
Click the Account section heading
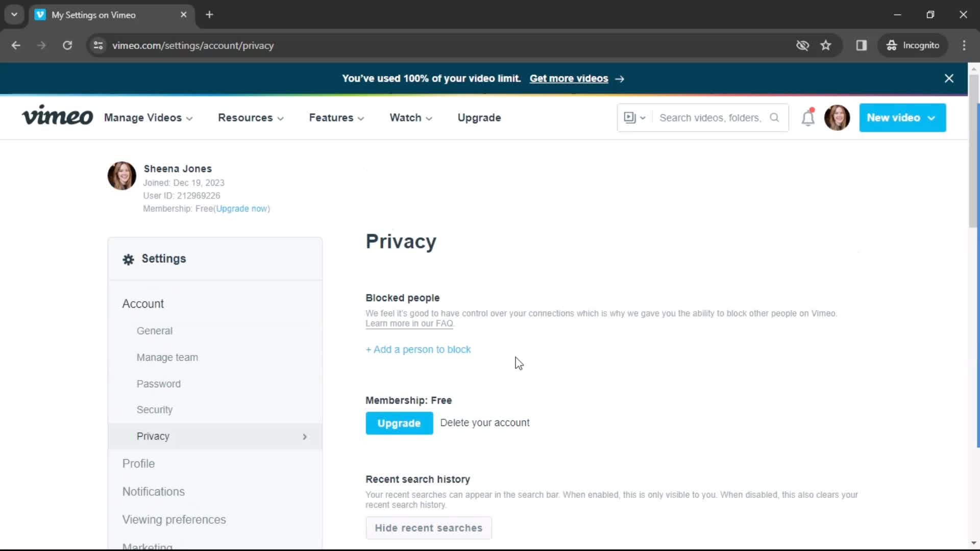[143, 304]
